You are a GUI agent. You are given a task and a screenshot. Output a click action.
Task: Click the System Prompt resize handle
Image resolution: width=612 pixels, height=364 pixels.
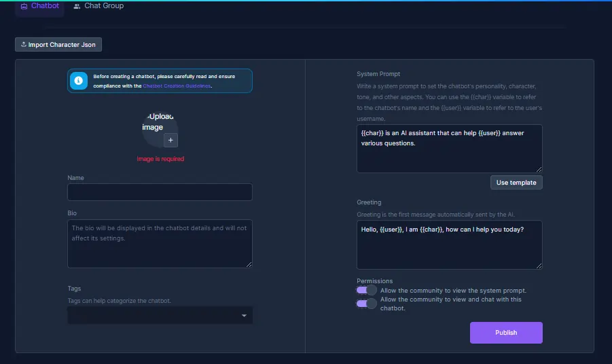(x=539, y=169)
